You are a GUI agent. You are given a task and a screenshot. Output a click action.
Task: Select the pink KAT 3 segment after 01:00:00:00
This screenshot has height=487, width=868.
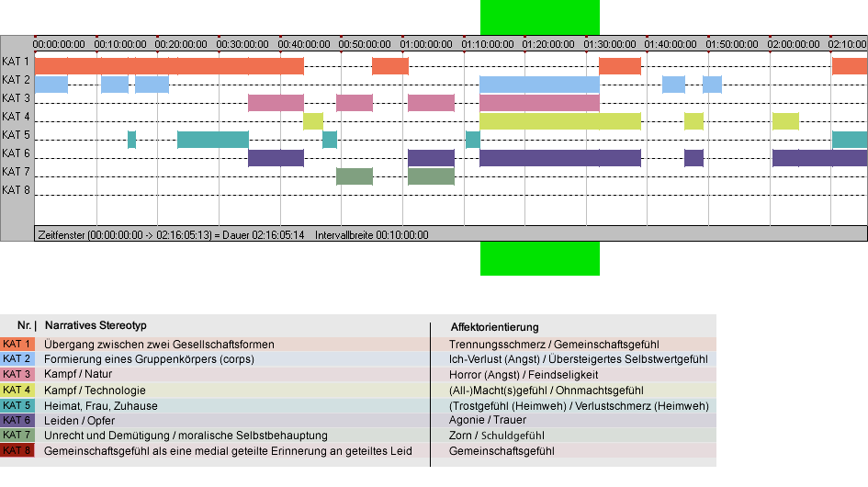pos(431,103)
